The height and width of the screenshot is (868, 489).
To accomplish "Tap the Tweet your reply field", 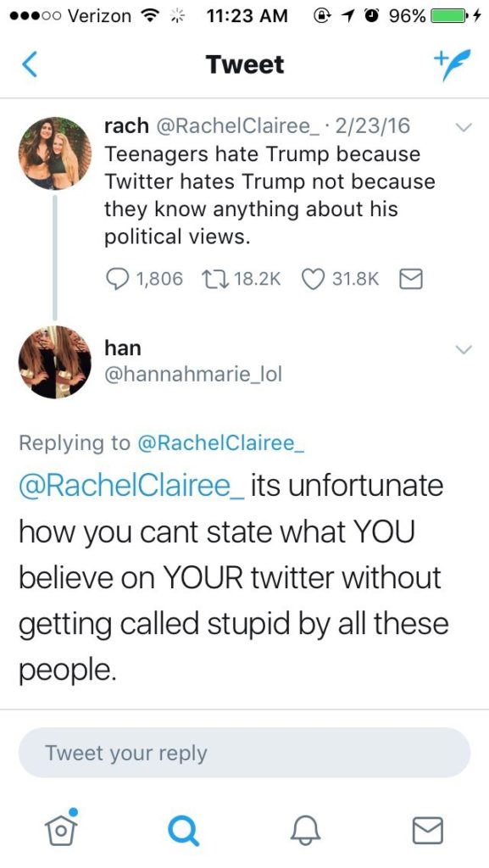I will coord(244,753).
